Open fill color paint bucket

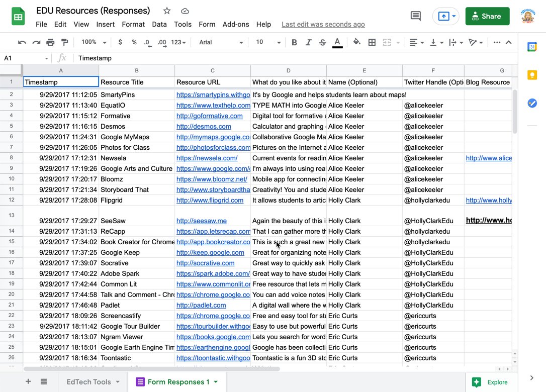coord(356,42)
